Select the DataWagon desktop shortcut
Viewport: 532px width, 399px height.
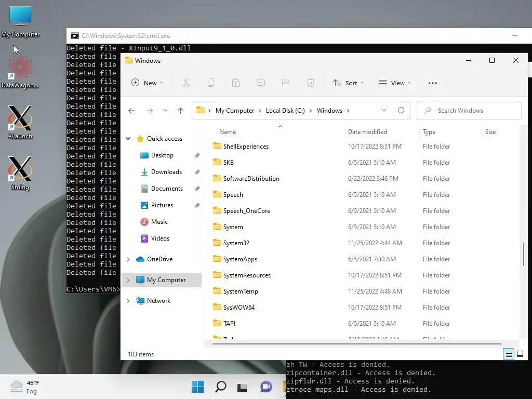(20, 72)
